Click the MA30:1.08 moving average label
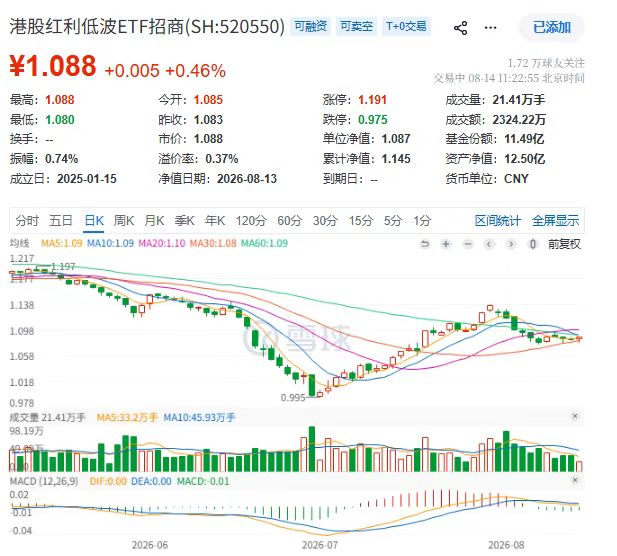The width and height of the screenshot is (617, 556). pos(213,244)
